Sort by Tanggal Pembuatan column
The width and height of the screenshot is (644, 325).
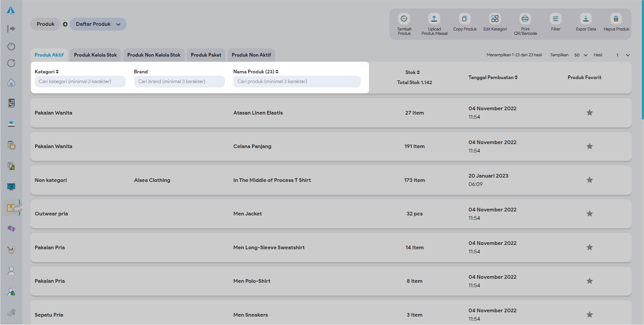click(493, 77)
